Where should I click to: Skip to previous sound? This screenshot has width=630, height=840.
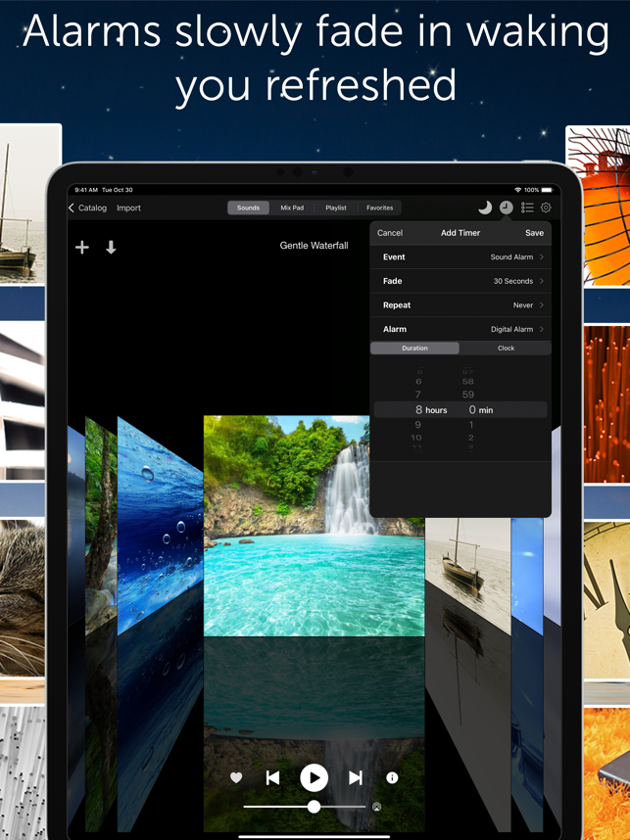(x=273, y=777)
